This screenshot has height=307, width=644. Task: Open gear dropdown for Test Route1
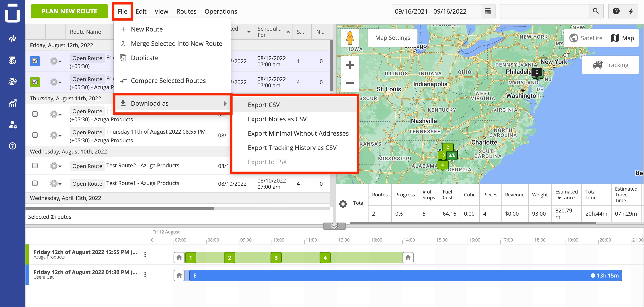55,184
